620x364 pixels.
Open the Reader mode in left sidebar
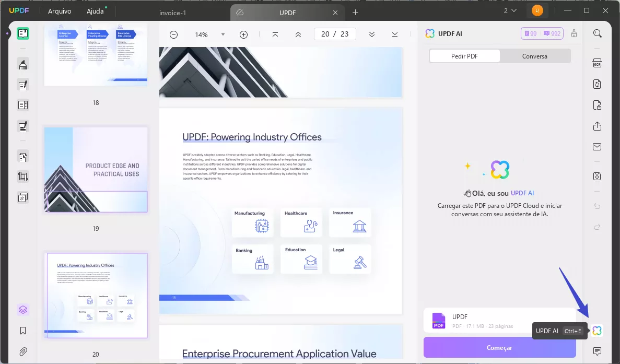point(23,33)
